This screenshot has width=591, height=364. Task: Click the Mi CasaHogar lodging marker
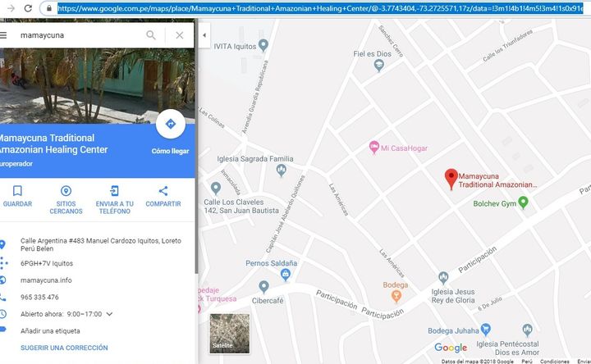(373, 148)
